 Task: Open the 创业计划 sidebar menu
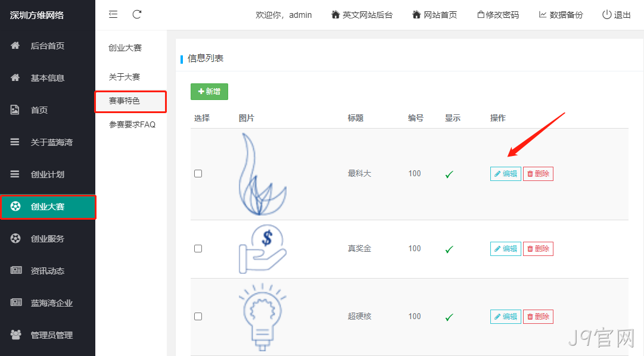pos(48,174)
